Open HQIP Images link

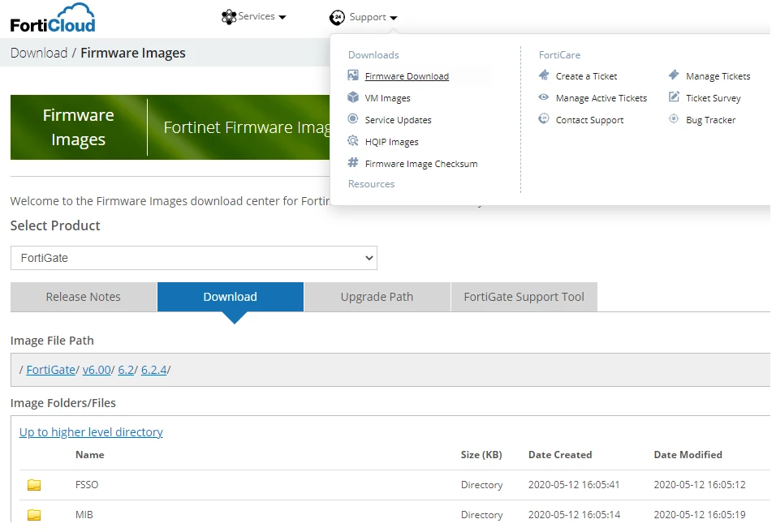[x=391, y=142]
